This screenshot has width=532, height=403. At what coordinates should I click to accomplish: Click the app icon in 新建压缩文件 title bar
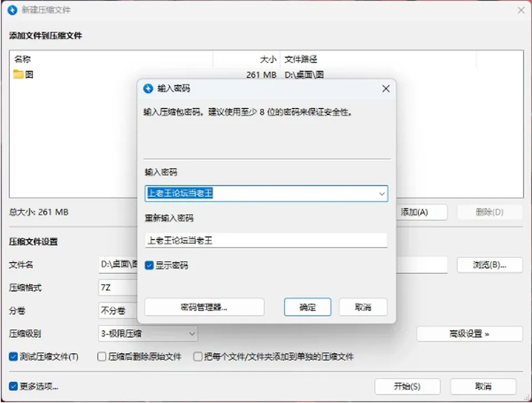tap(12, 10)
